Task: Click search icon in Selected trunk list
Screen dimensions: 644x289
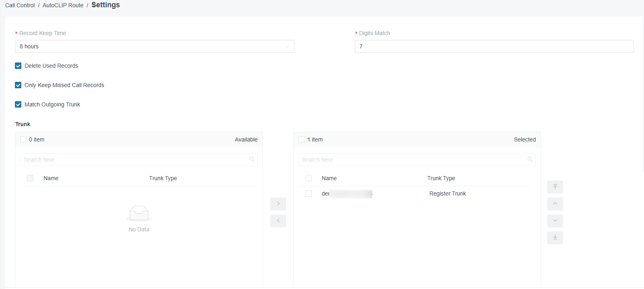Action: (x=530, y=159)
